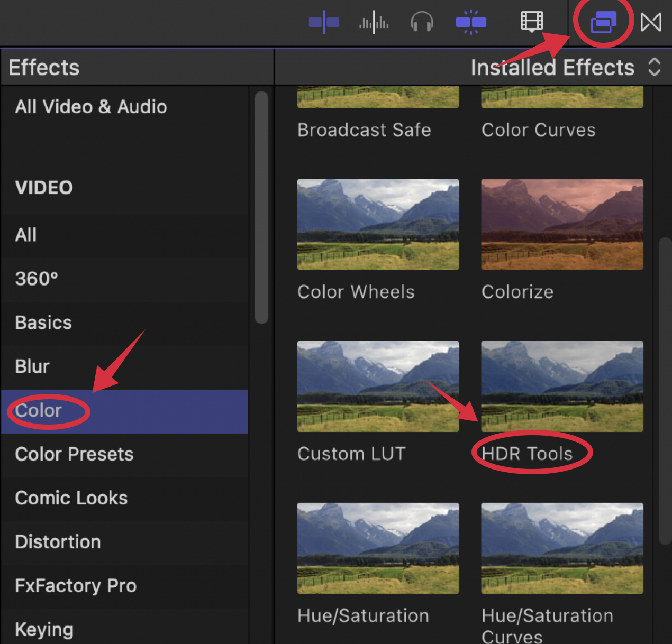Toggle audio skimming waveform icon
This screenshot has width=672, height=644.
click(373, 22)
